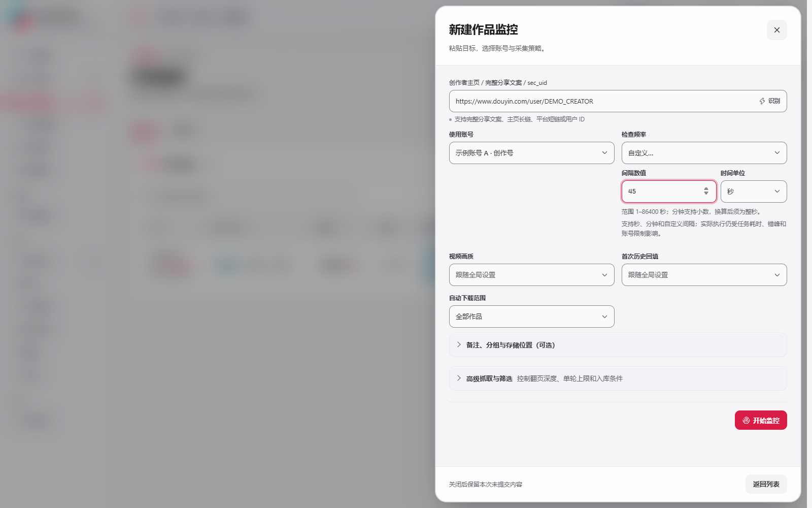Viewport: 812px width, 508px height.
Task: Open the 检查频率 frequency dropdown
Action: point(704,153)
